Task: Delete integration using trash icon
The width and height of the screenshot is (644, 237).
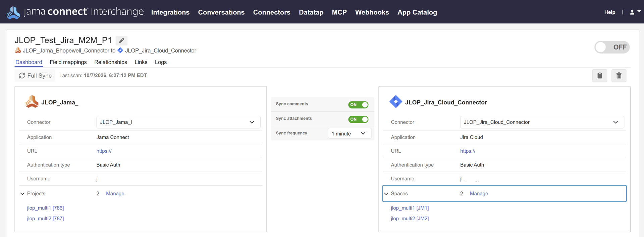Action: pos(619,76)
